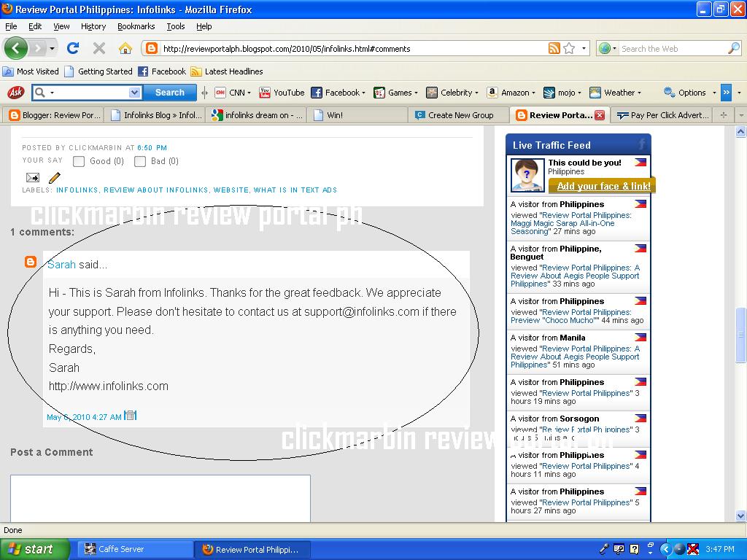Open the Tools menu
The height and width of the screenshot is (560, 747).
coord(175,26)
